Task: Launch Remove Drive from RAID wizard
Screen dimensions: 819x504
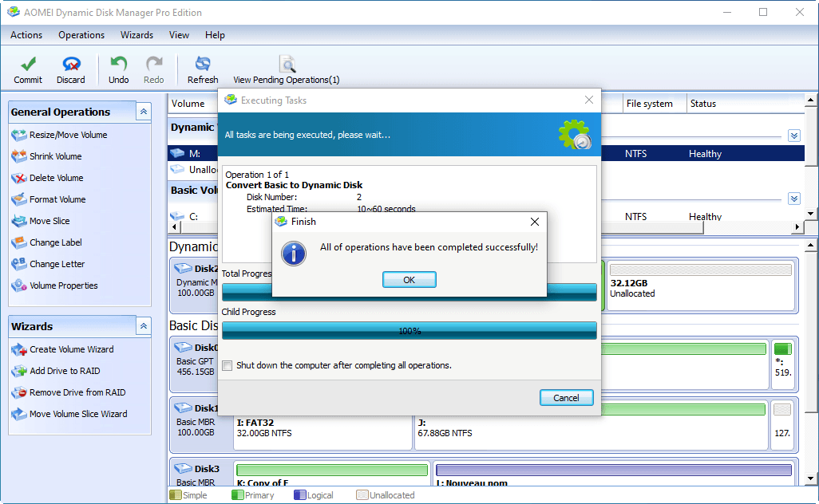Action: (x=69, y=392)
